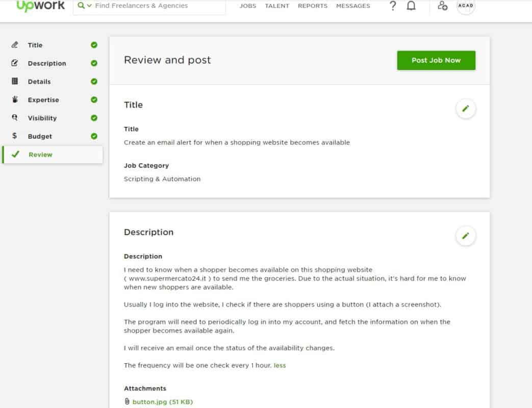Collapse the description with the less link
Screen dimensions: 532x408
(280, 366)
